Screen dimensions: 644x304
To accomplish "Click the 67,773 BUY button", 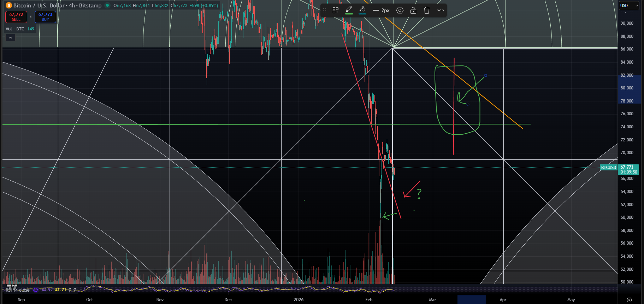I will [45, 17].
